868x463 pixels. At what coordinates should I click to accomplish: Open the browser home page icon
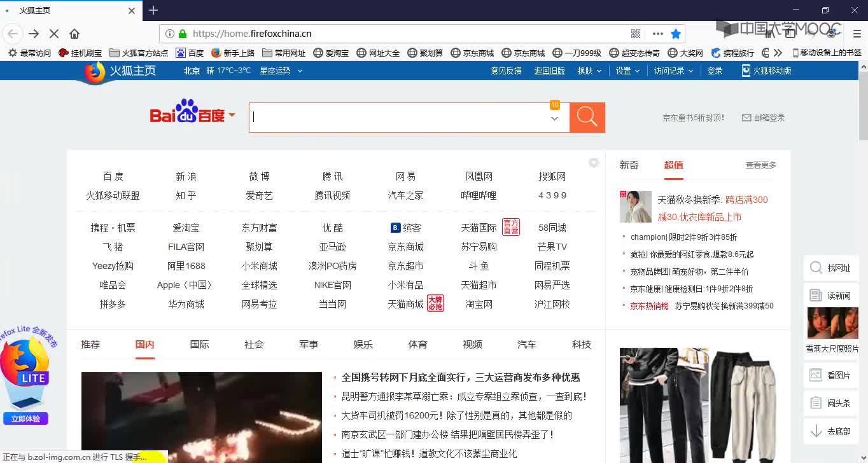(x=74, y=34)
